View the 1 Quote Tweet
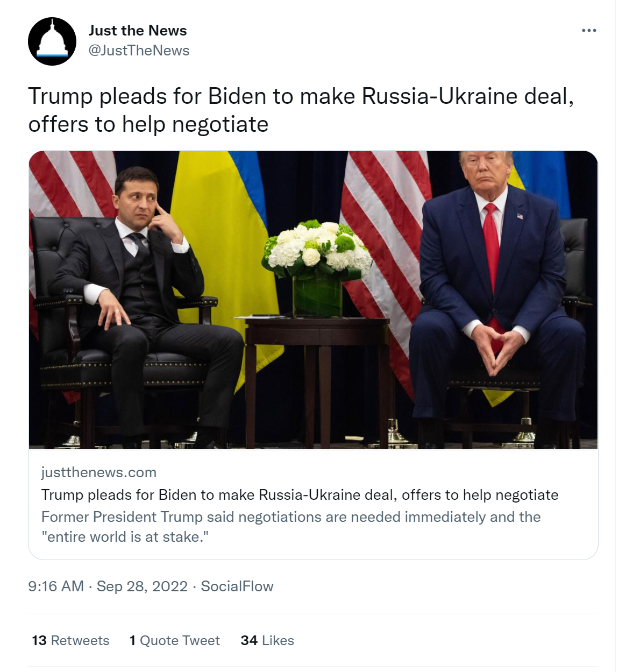This screenshot has width=626, height=672. [x=175, y=641]
